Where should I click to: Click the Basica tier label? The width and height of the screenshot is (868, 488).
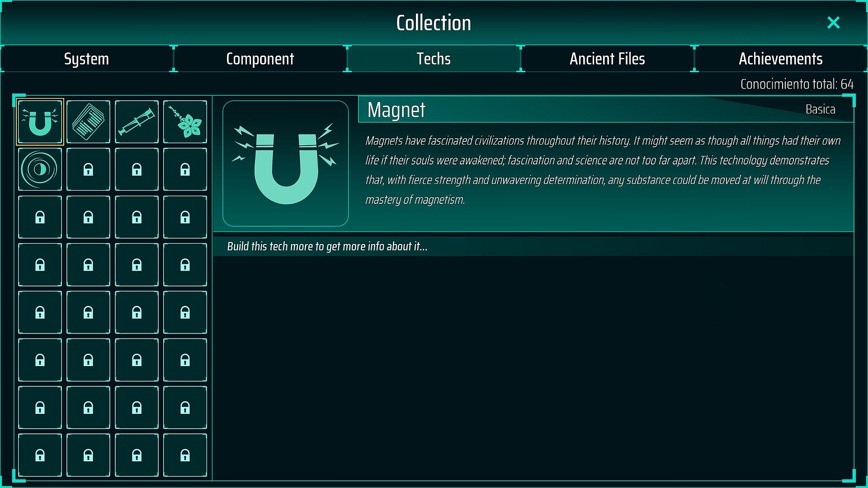tap(820, 109)
